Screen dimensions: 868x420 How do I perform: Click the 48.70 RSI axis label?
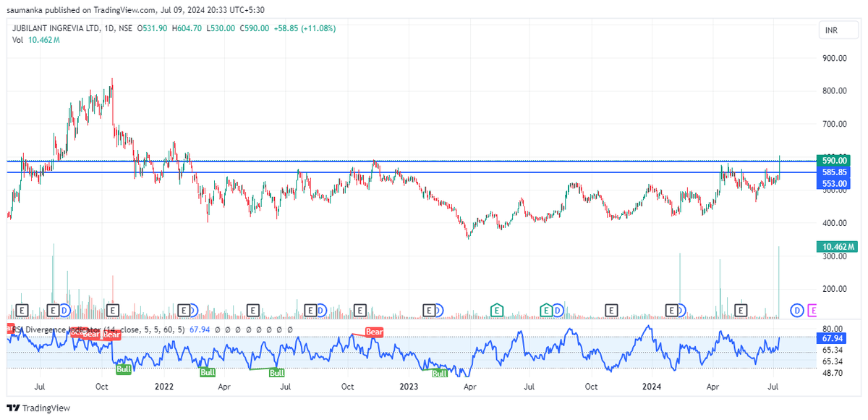833,373
